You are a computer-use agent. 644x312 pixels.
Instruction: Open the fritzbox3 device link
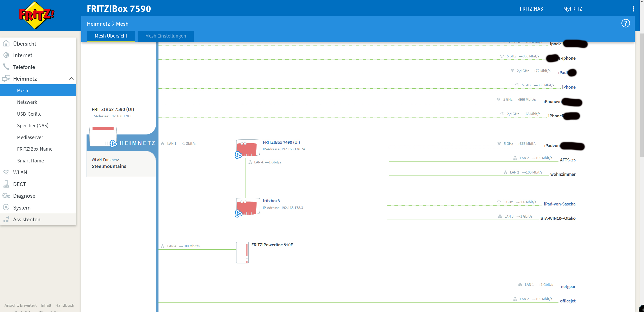click(271, 201)
